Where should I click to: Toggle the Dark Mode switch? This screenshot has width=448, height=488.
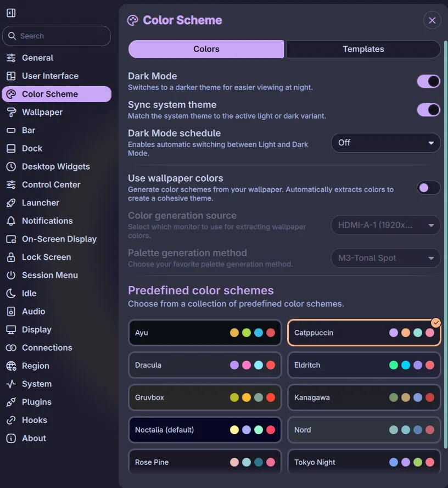click(429, 82)
